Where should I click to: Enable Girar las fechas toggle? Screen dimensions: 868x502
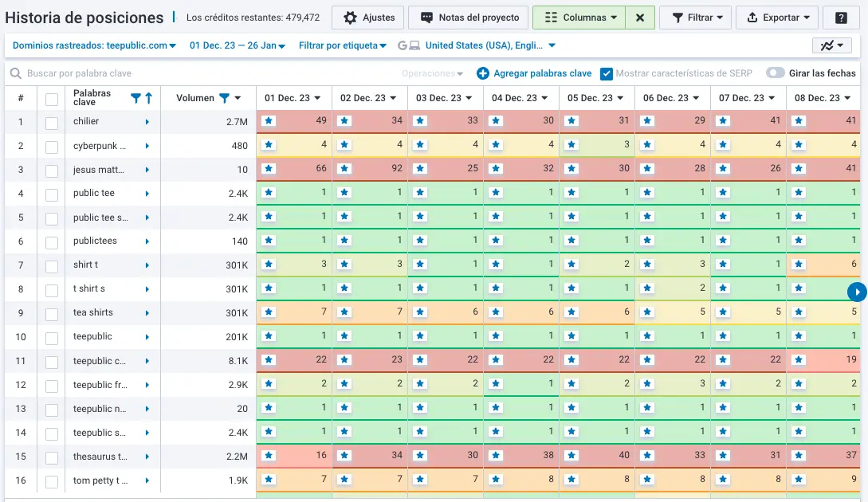[x=774, y=73]
